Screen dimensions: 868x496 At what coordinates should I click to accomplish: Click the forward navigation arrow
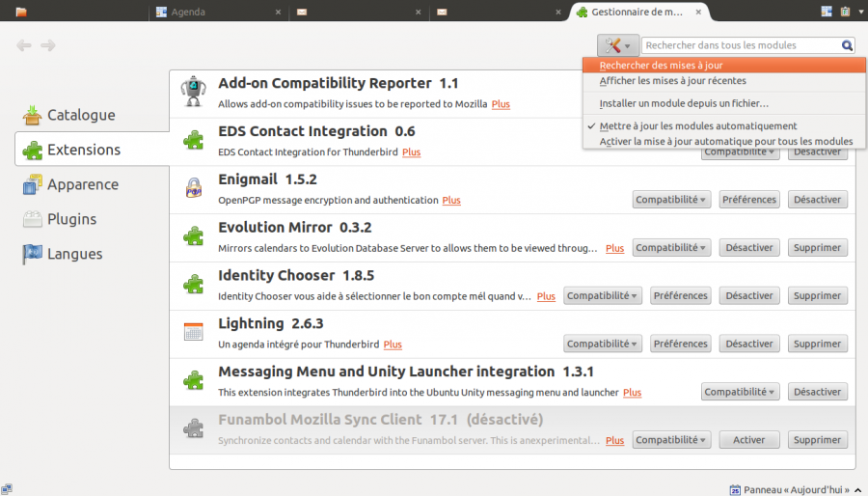point(48,45)
